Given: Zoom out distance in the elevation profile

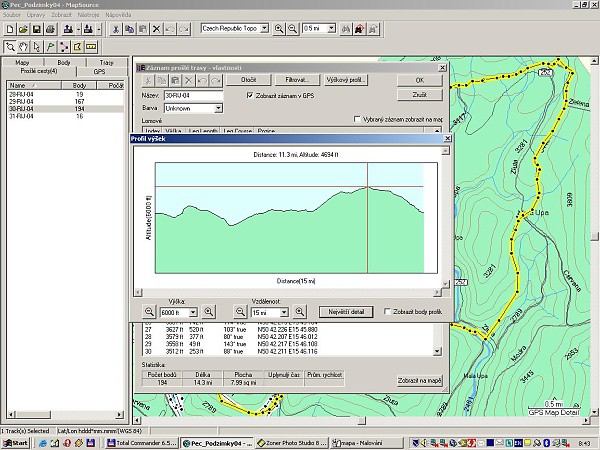Looking at the screenshot, I should pos(240,312).
